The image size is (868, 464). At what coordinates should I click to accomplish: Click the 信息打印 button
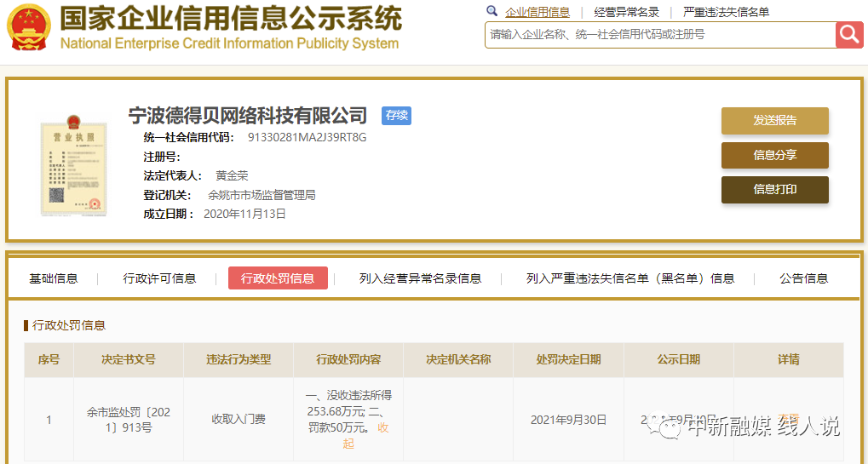[774, 190]
